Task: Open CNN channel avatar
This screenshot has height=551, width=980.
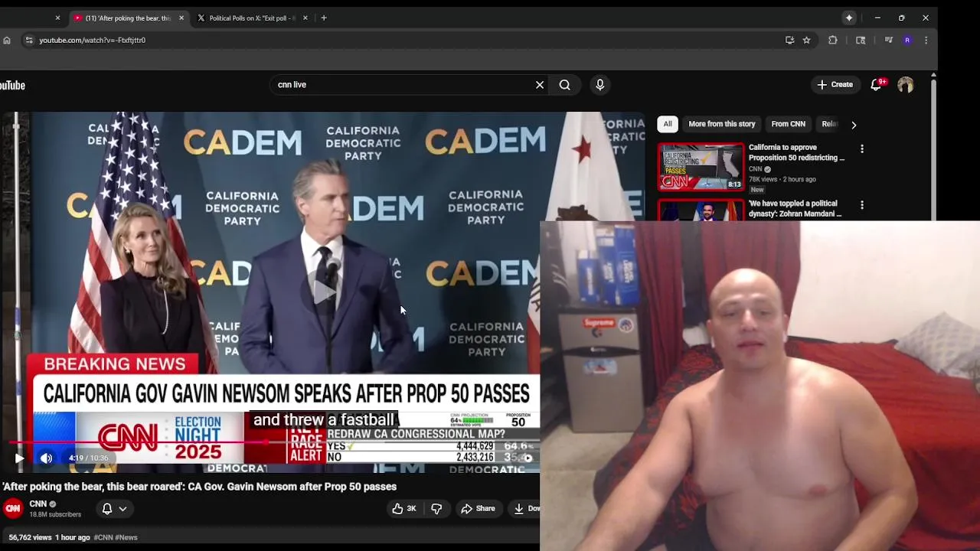Action: (x=13, y=508)
